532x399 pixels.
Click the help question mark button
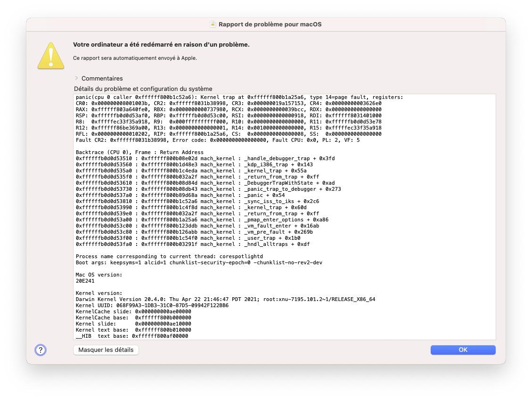click(41, 350)
